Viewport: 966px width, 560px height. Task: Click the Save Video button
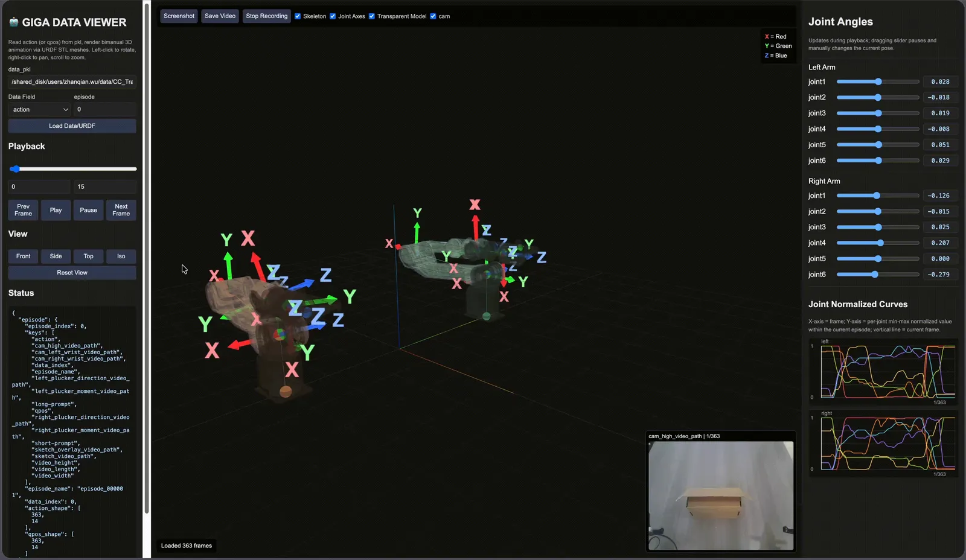(220, 16)
